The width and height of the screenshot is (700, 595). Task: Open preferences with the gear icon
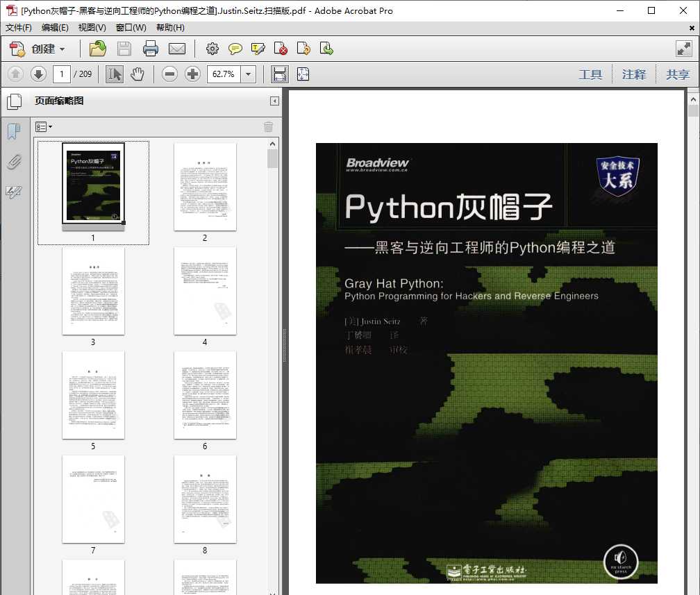pos(212,48)
